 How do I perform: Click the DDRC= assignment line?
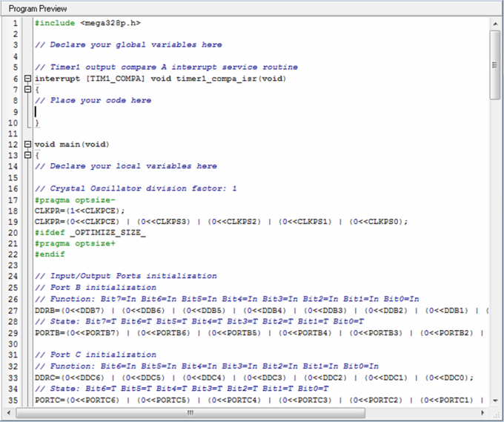tap(254, 378)
